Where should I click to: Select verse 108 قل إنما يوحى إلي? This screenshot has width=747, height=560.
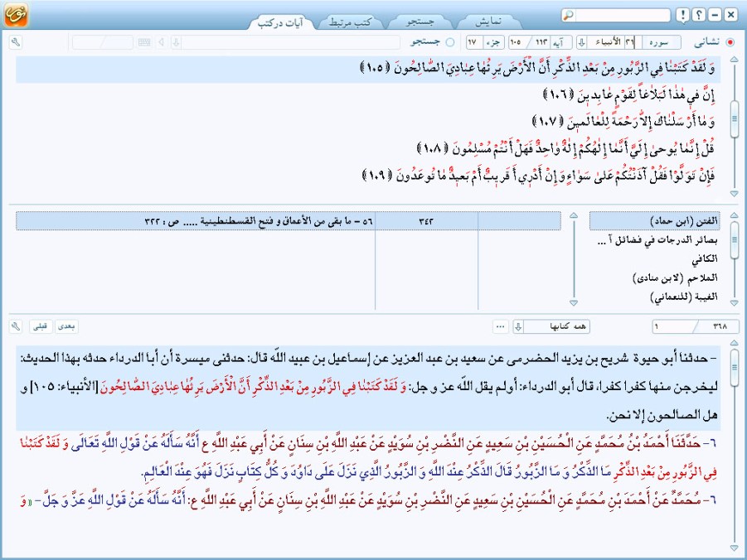[566, 149]
